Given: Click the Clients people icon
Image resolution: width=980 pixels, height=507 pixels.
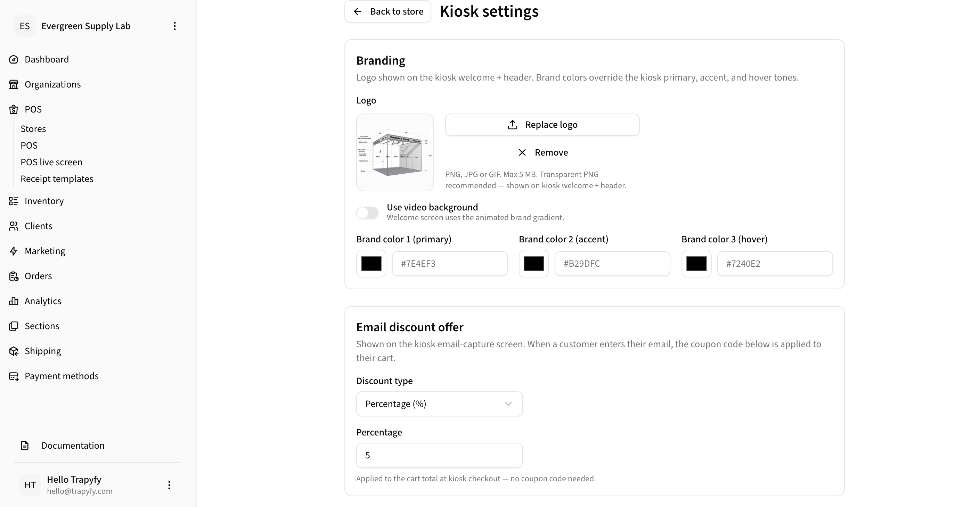Looking at the screenshot, I should point(14,226).
